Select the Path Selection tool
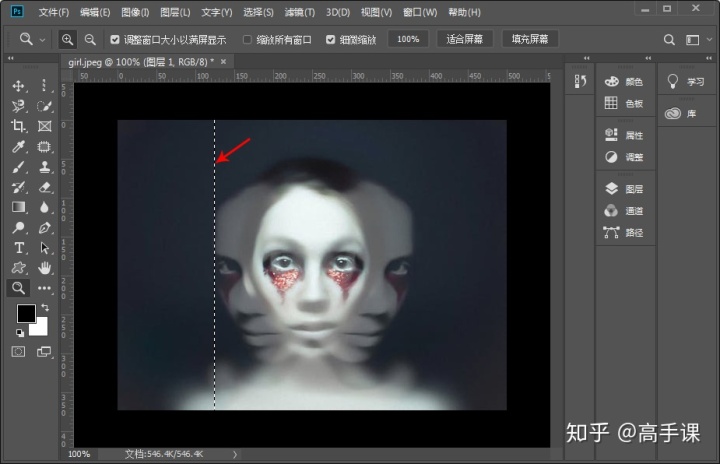The image size is (720, 464). tap(44, 248)
